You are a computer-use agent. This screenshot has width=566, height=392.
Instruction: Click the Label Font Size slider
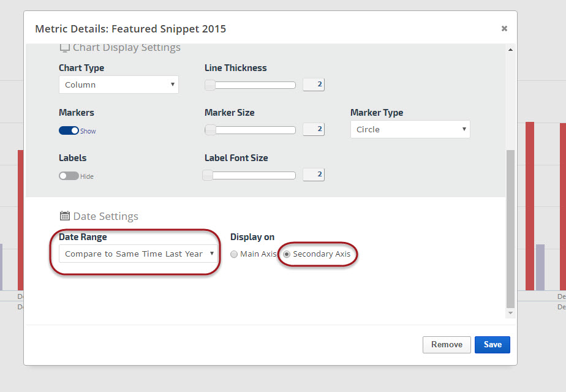click(x=250, y=175)
